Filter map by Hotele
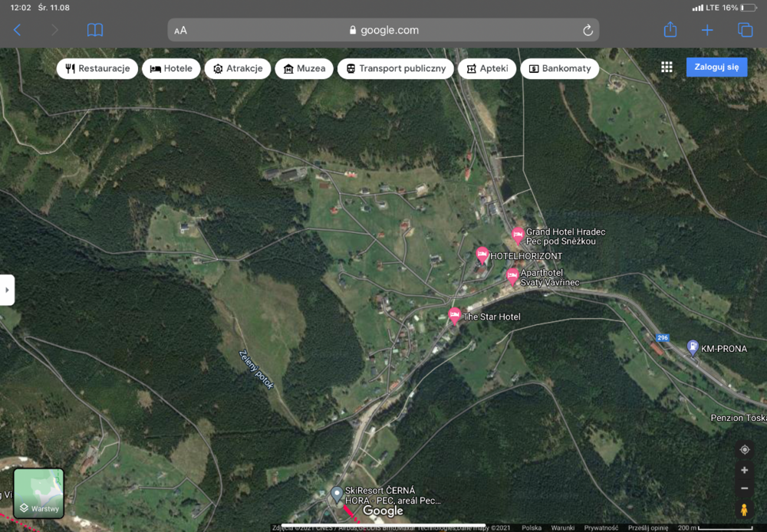 pyautogui.click(x=171, y=68)
